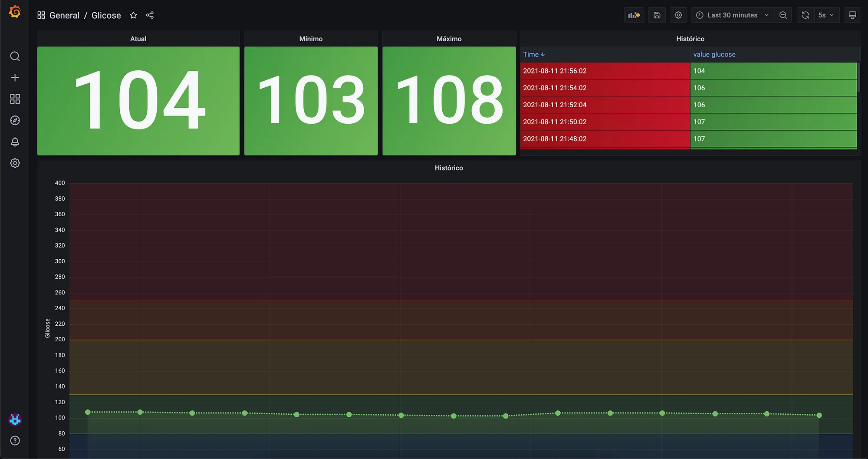The image size is (868, 459).
Task: Open the Mínimo panel title menu
Action: click(311, 39)
